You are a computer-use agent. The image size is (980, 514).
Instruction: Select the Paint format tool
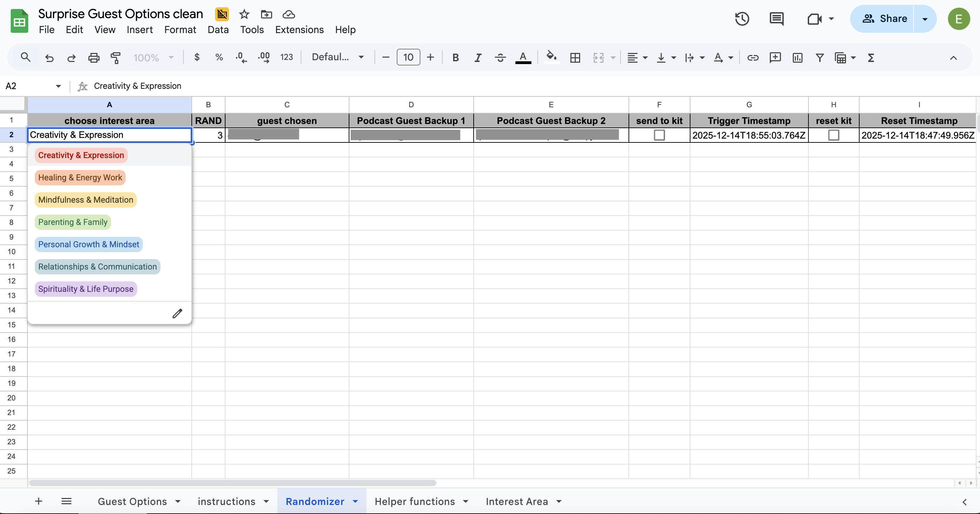click(116, 57)
